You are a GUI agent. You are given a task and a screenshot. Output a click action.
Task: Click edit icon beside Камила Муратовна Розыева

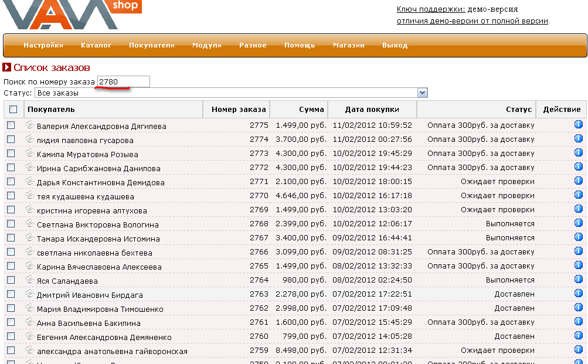tap(30, 153)
